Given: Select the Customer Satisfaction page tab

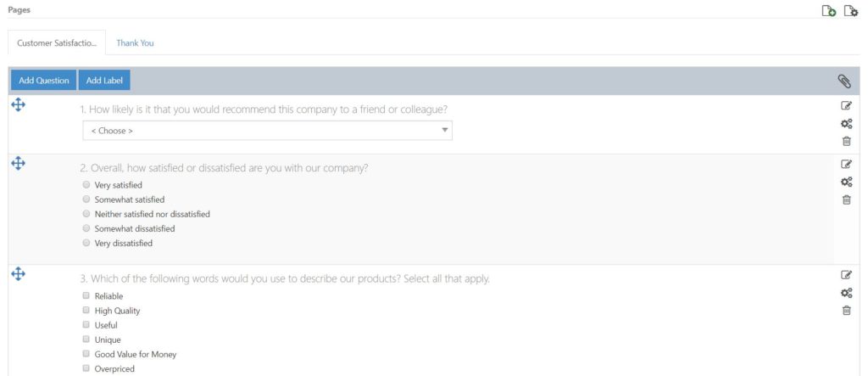Looking at the screenshot, I should (x=57, y=42).
